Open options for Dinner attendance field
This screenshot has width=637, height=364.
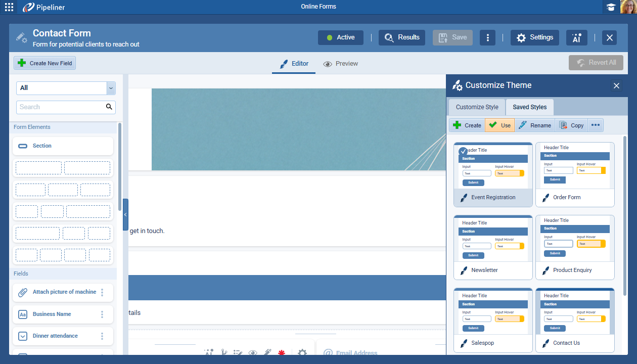tap(102, 336)
